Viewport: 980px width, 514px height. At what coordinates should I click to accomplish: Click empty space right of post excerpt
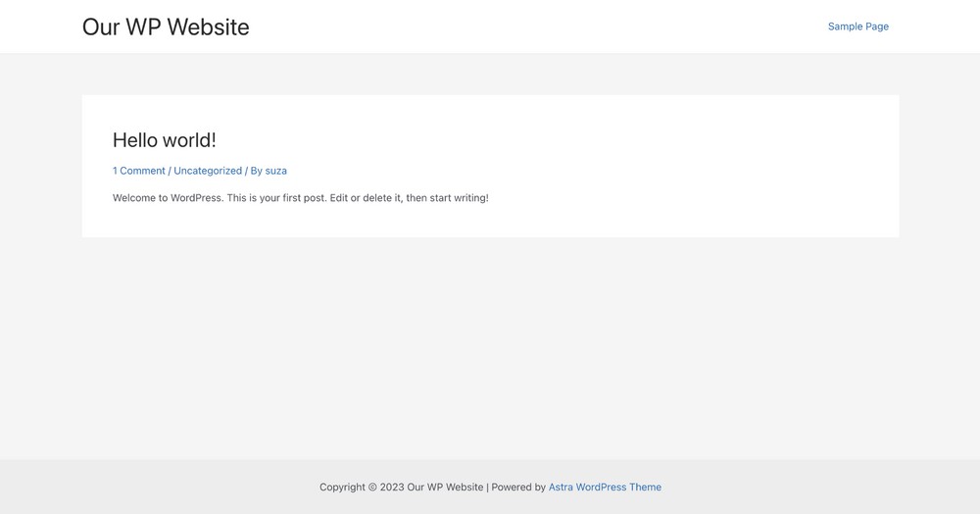[686, 198]
